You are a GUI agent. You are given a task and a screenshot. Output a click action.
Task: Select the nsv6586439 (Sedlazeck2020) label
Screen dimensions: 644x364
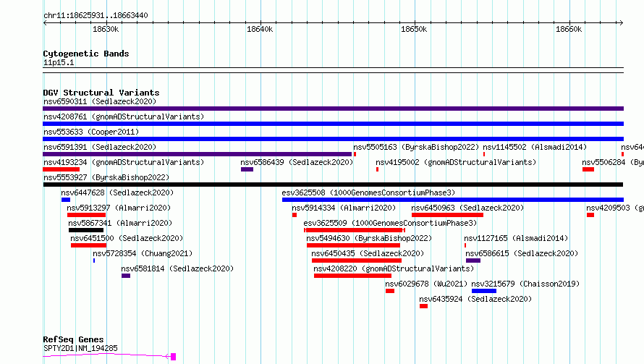coord(297,162)
